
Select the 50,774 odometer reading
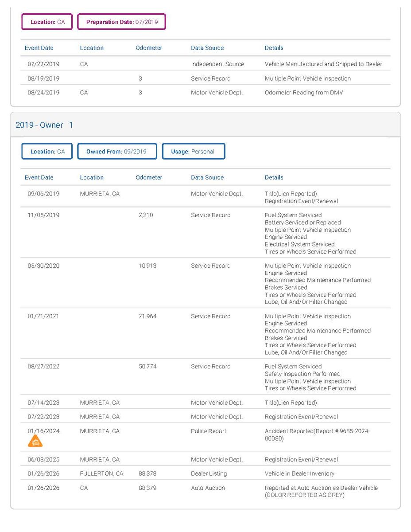click(x=147, y=367)
